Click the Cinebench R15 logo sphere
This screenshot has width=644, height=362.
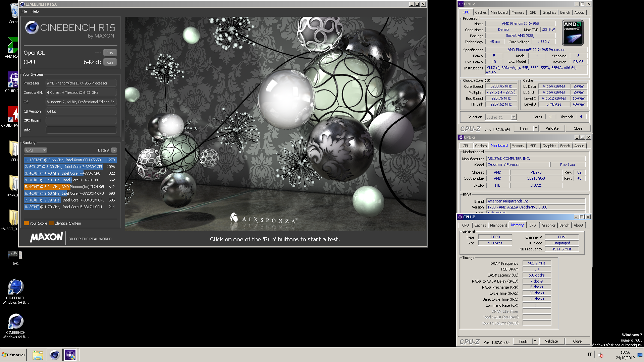[x=32, y=27]
